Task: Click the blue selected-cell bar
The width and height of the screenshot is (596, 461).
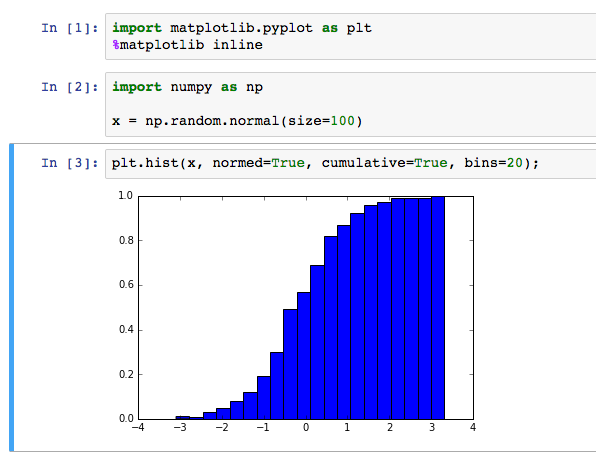Action: coord(11,298)
